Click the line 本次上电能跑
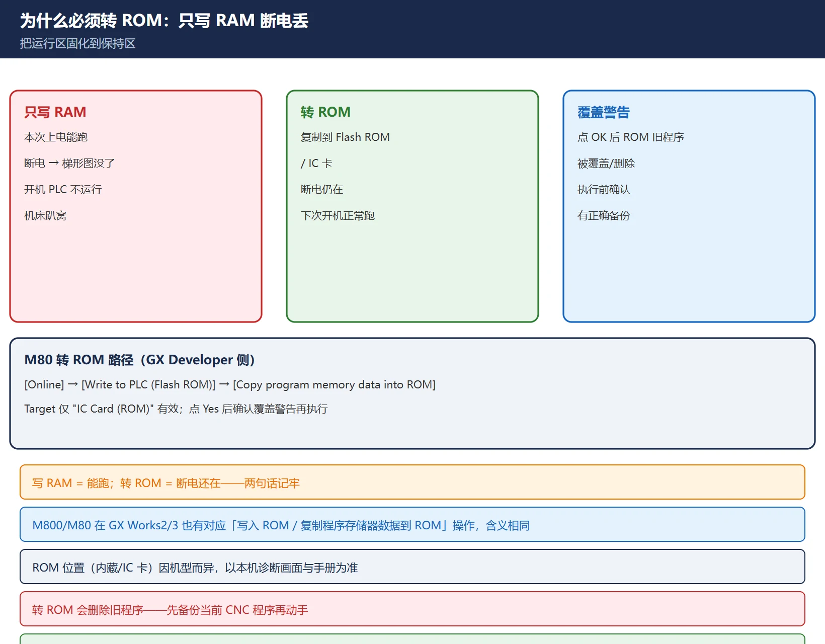 tap(56, 137)
